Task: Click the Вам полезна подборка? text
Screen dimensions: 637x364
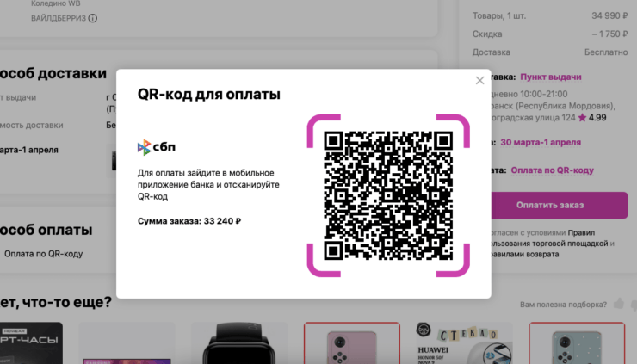Action: 563,305
